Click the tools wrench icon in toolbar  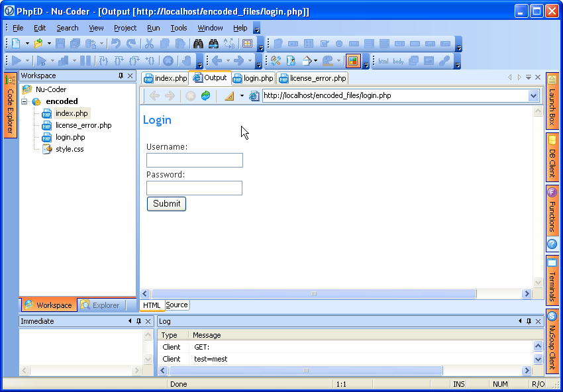[x=276, y=61]
